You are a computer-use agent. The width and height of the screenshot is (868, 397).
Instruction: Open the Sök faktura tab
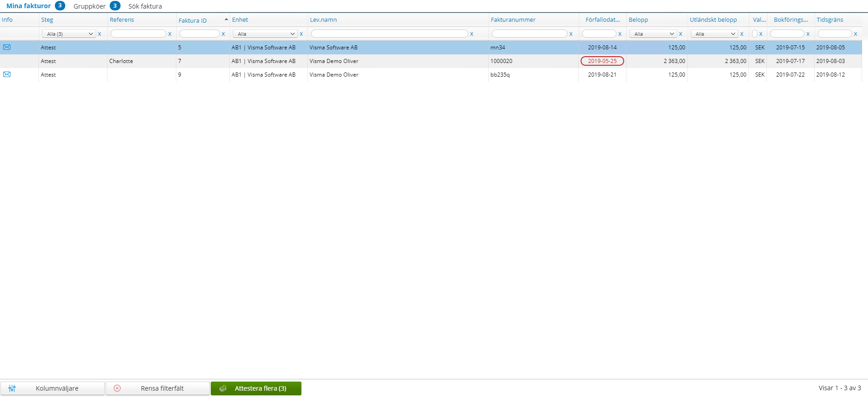[145, 6]
